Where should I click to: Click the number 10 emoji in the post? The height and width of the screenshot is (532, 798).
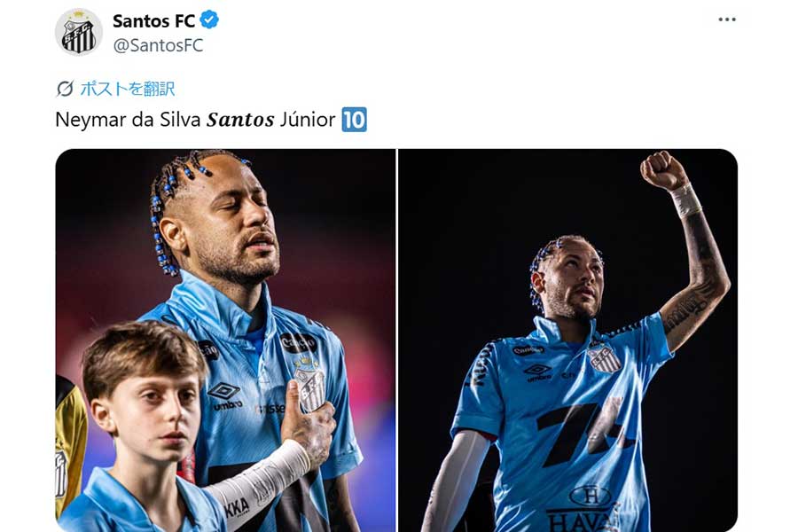coord(354,120)
